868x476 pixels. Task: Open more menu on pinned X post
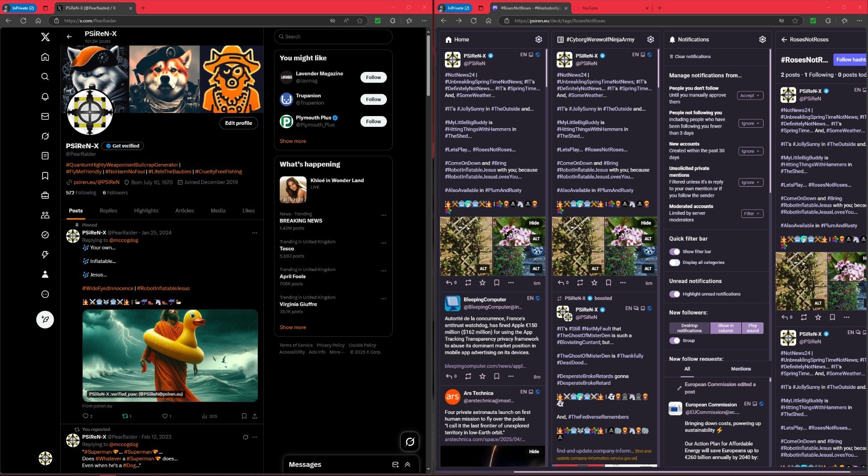254,233
